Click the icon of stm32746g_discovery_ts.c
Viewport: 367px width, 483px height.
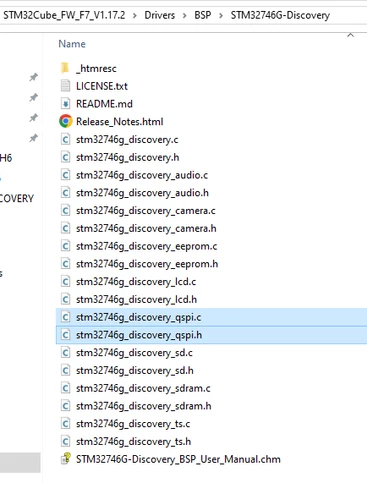tap(65, 424)
